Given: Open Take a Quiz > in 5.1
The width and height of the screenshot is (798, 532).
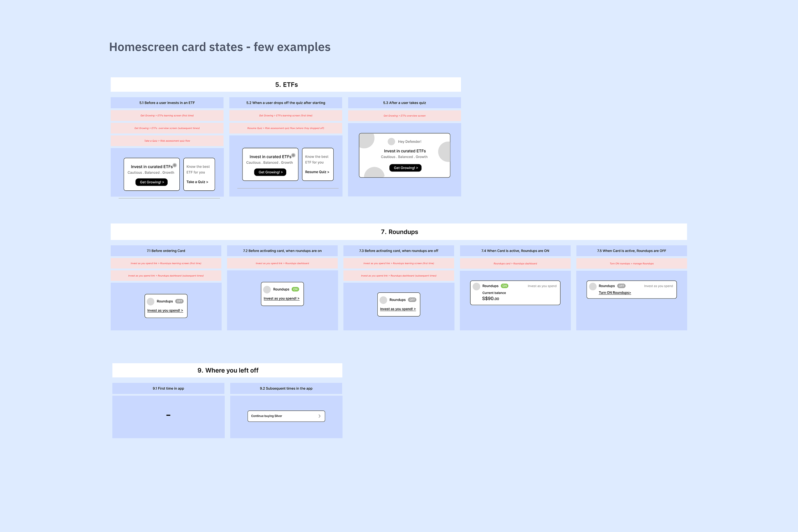Looking at the screenshot, I should [197, 182].
